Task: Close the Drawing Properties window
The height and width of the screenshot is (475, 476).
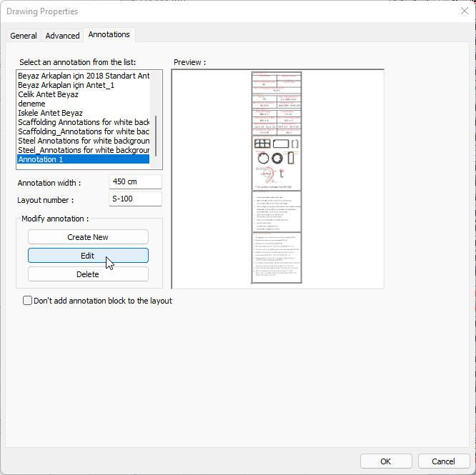Action: tap(464, 11)
